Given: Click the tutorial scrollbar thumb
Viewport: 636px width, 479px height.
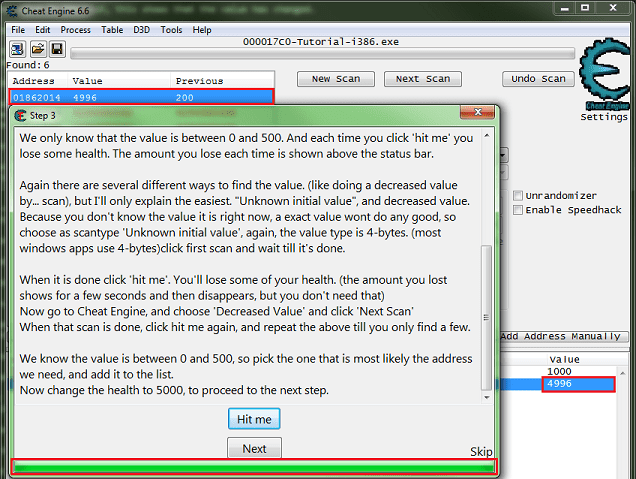Looking at the screenshot, I should pos(486,317).
